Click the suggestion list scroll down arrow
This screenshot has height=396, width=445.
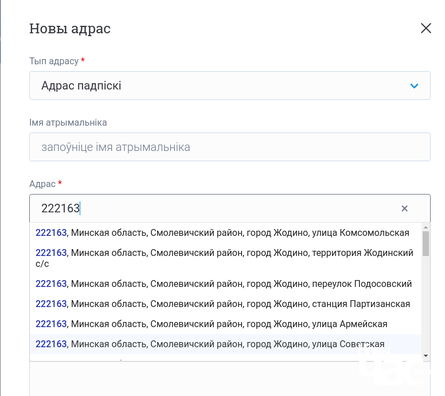(x=426, y=356)
